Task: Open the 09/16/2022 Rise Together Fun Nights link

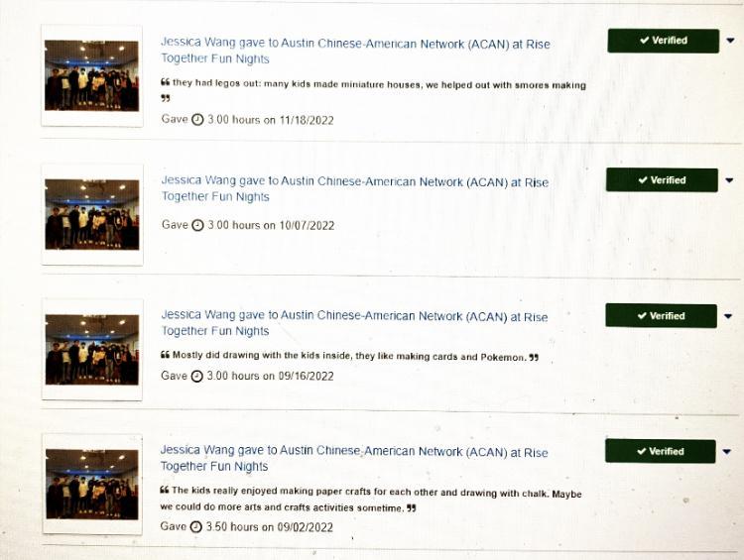Action: pyautogui.click(x=354, y=323)
